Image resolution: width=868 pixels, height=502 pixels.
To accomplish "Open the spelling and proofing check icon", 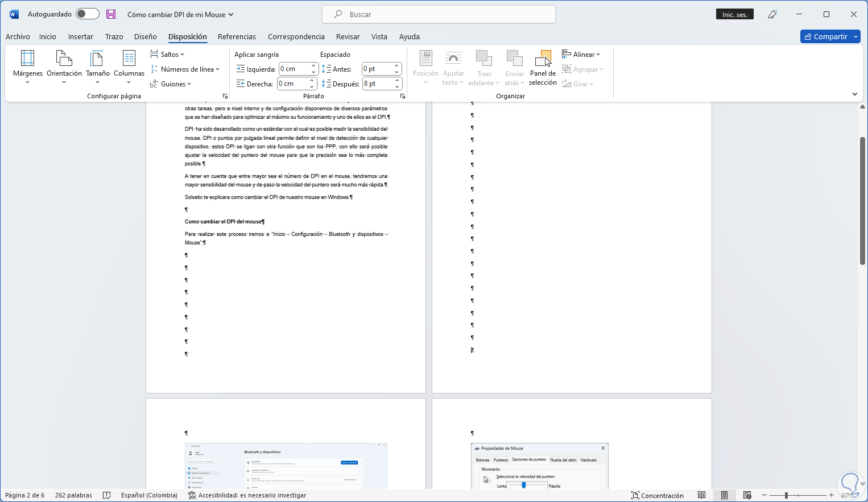I will tap(106, 495).
